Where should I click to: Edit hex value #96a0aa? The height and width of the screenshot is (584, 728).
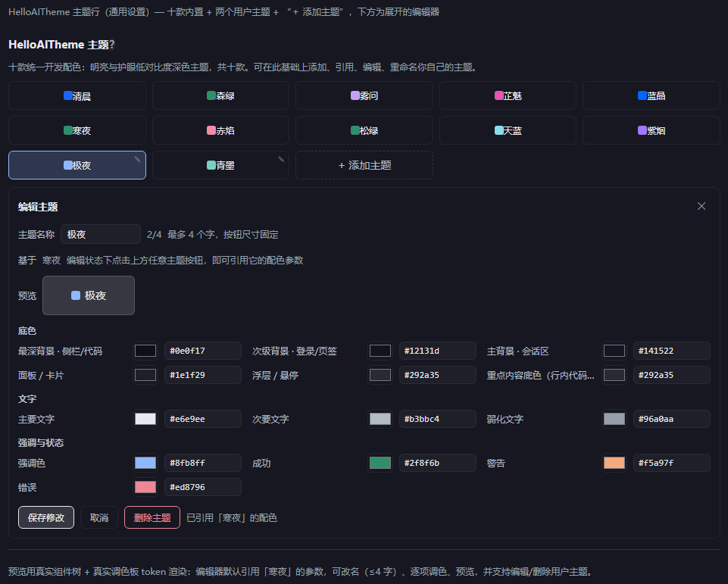pyautogui.click(x=672, y=419)
